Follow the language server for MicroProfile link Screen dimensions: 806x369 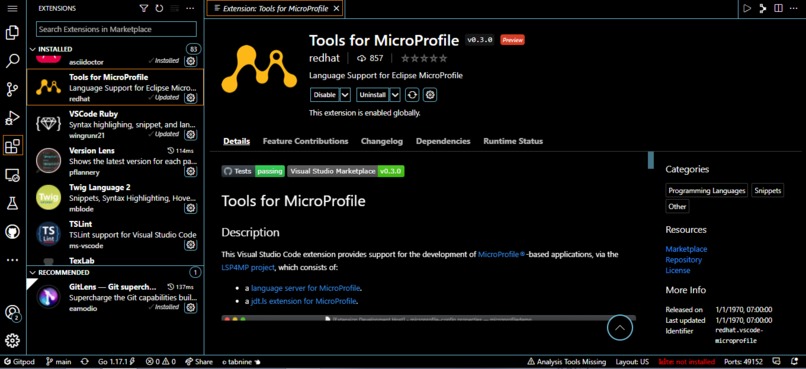306,288
